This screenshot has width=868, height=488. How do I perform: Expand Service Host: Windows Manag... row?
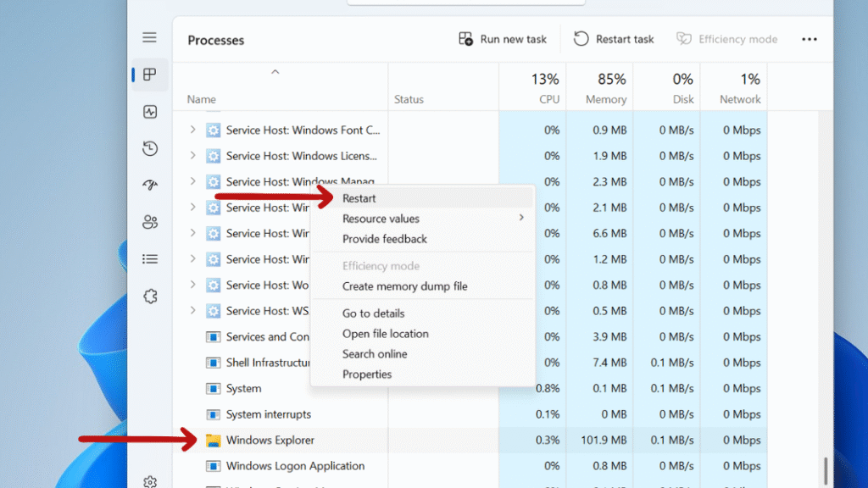[192, 181]
